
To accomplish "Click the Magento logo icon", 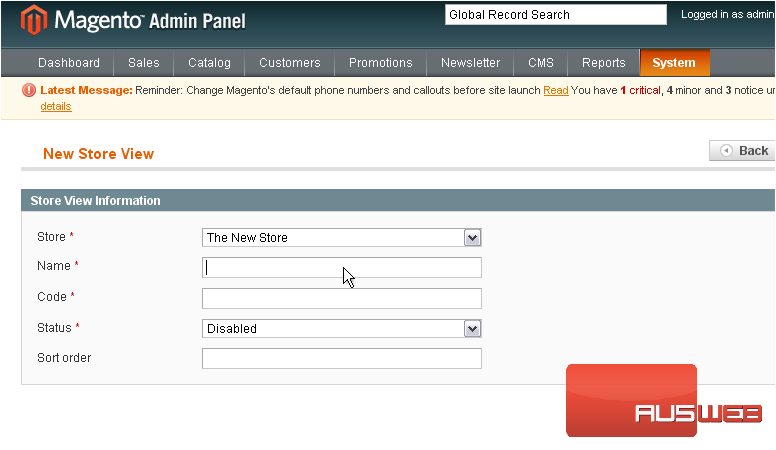I will [x=34, y=19].
